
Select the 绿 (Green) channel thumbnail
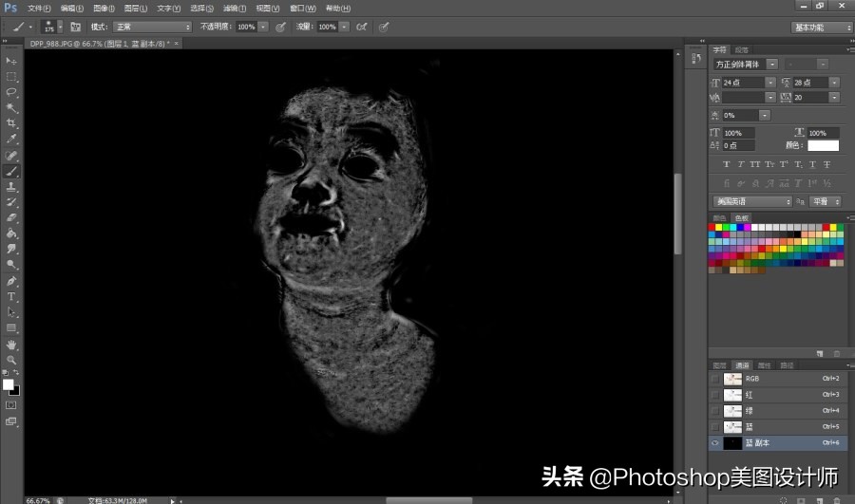[732, 411]
